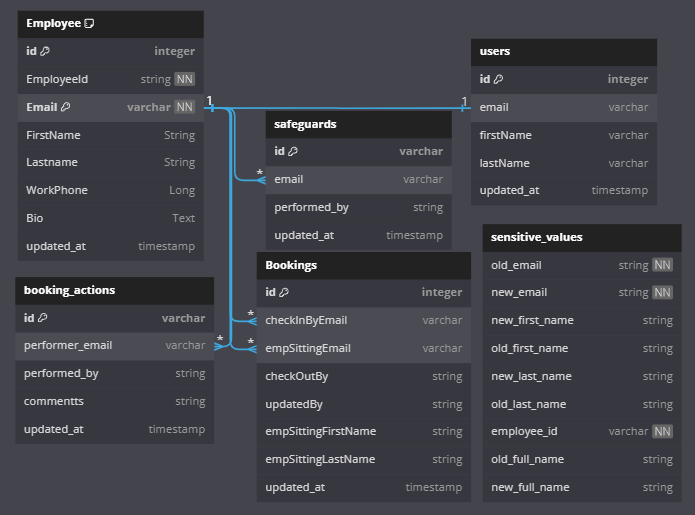The height and width of the screenshot is (515, 695).
Task: Click key icon in users id row
Action: click(x=498, y=79)
